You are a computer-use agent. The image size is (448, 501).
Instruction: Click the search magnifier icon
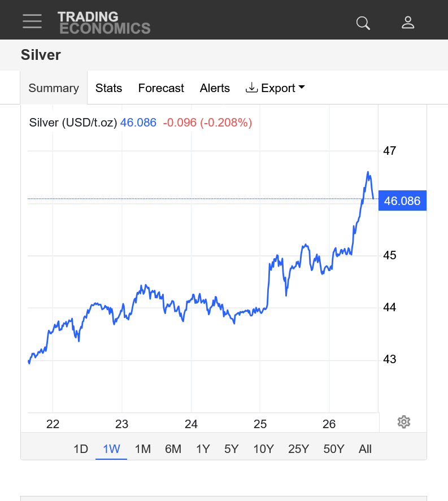(x=363, y=23)
